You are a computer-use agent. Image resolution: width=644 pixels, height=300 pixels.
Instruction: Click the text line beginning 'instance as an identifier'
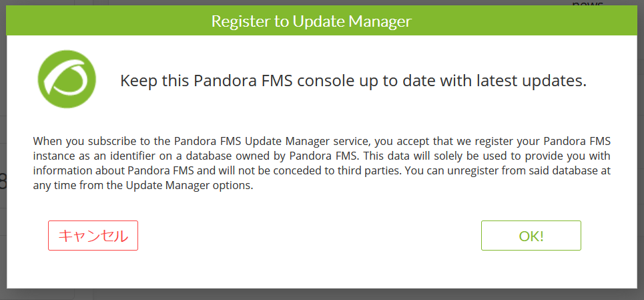click(322, 156)
